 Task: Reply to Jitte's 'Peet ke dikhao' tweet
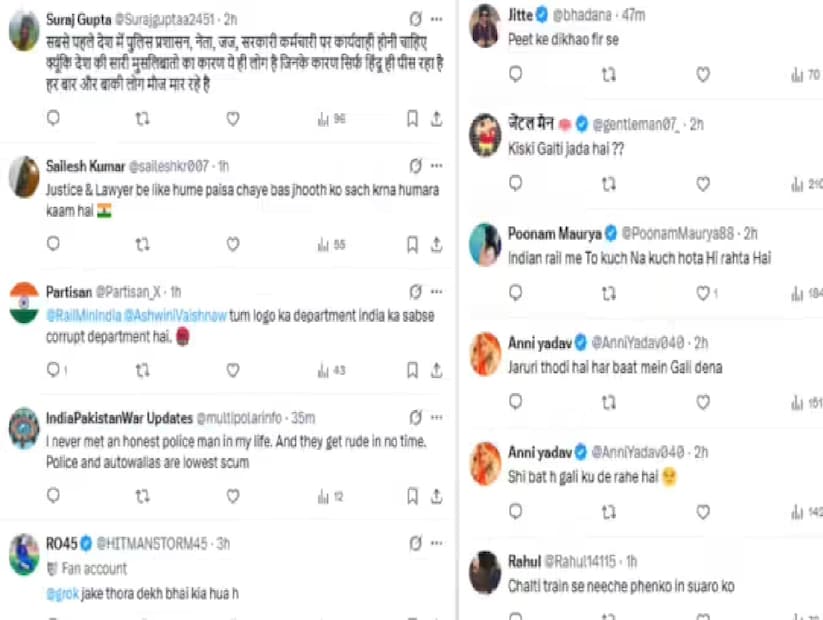tap(515, 74)
